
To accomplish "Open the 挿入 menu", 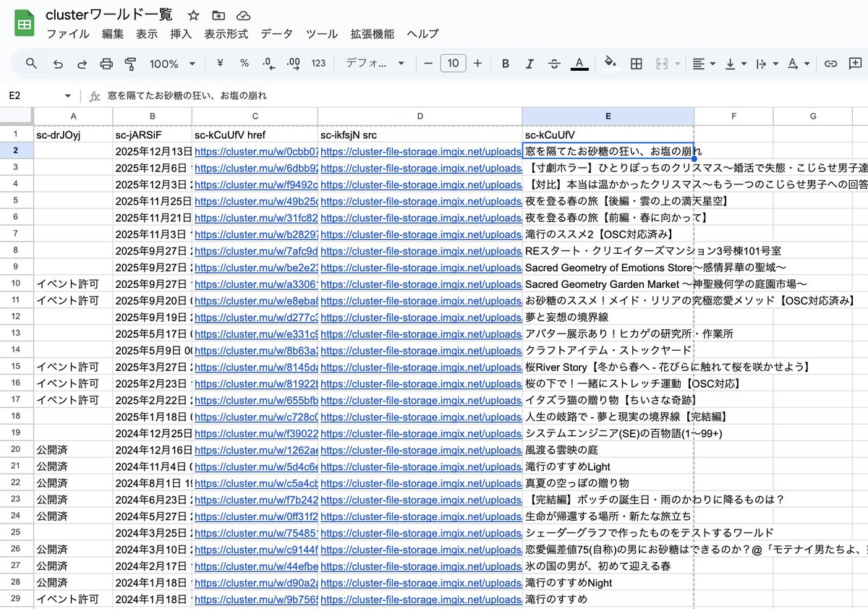I will tap(181, 34).
